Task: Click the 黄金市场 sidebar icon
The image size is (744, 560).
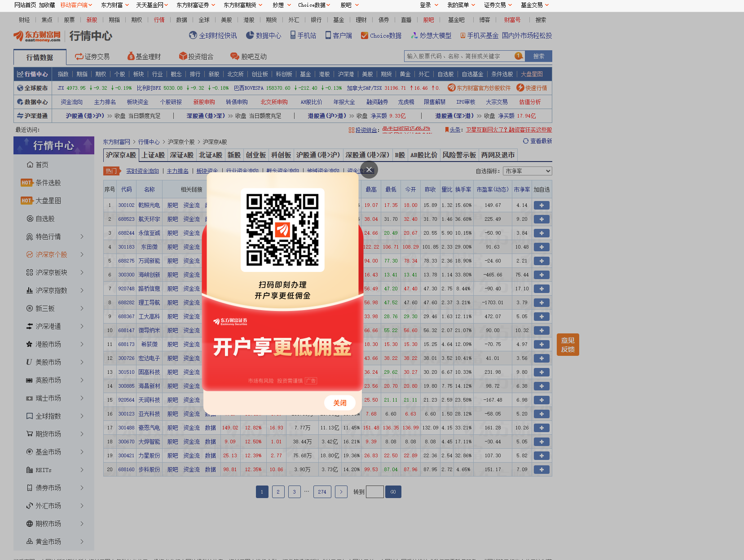Action: point(30,542)
